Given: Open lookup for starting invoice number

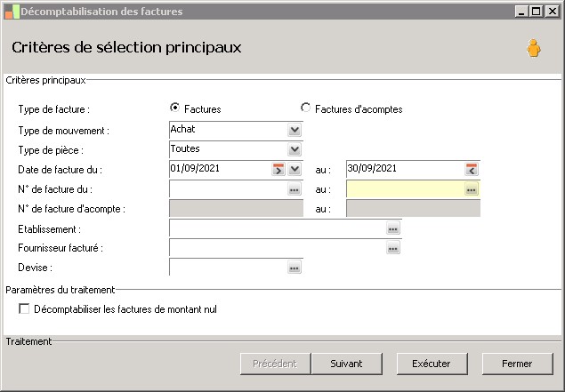Looking at the screenshot, I should click(x=295, y=189).
